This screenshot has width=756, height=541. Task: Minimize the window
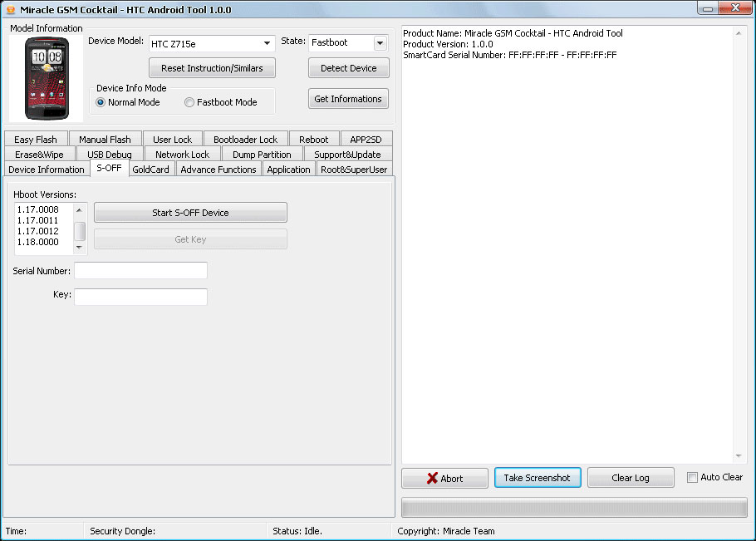[x=708, y=8]
